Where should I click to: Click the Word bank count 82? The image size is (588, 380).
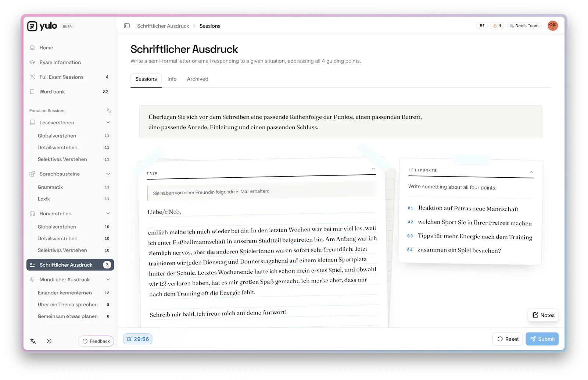coord(106,92)
